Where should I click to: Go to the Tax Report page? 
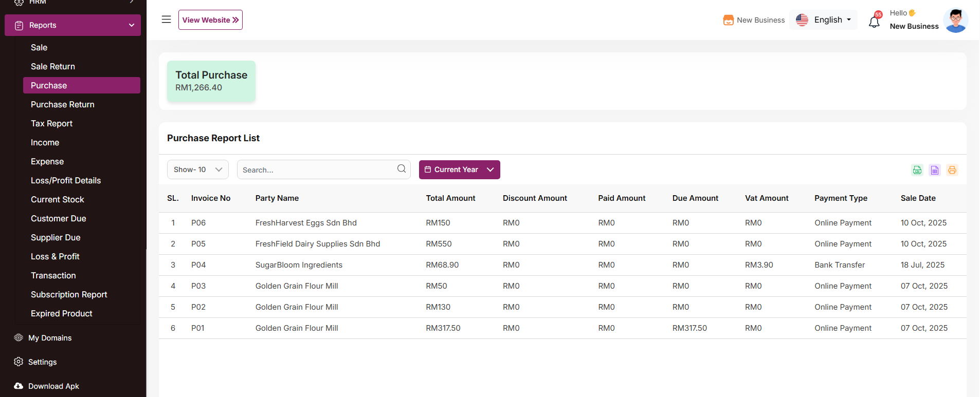click(x=51, y=123)
